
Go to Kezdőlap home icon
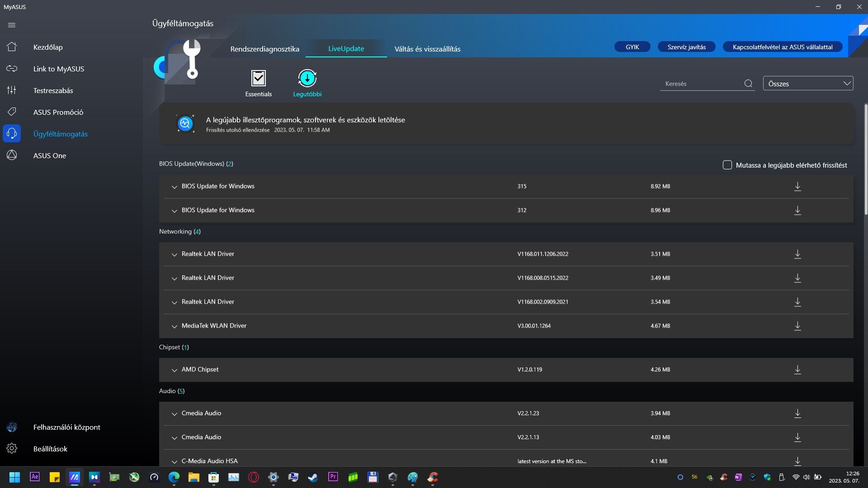[12, 47]
